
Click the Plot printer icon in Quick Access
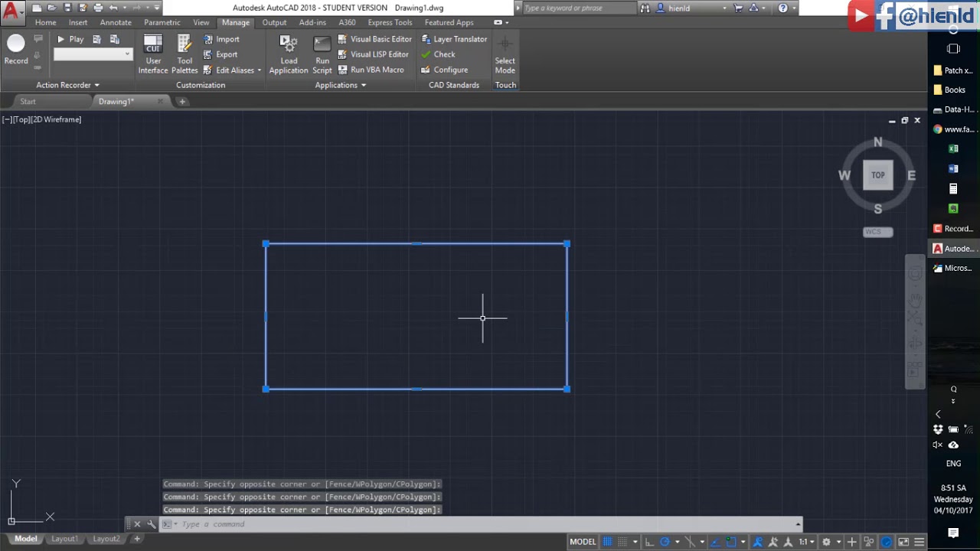(98, 8)
